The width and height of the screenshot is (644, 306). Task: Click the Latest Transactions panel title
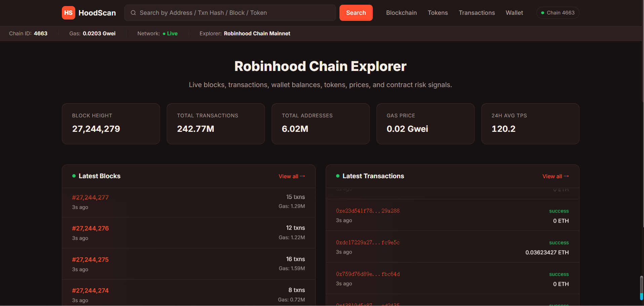(373, 176)
